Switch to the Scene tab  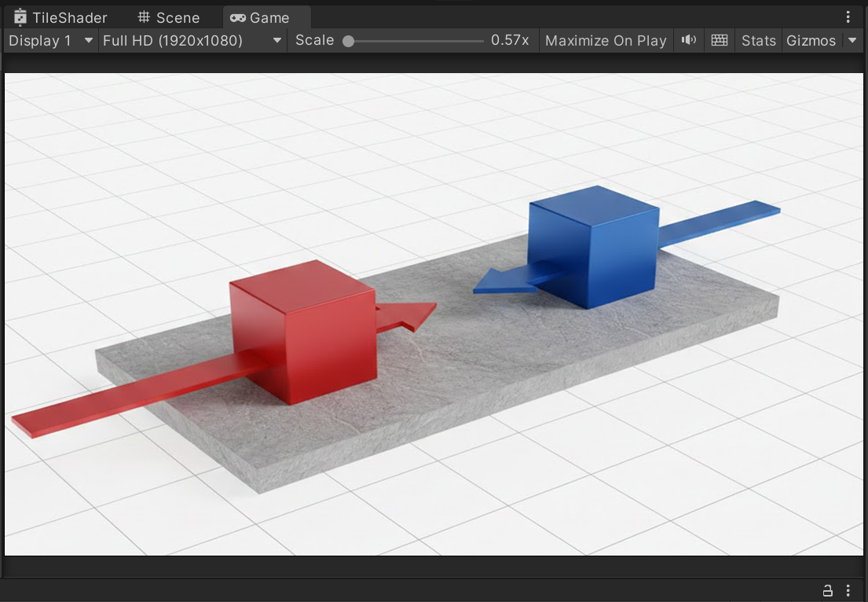(x=169, y=17)
